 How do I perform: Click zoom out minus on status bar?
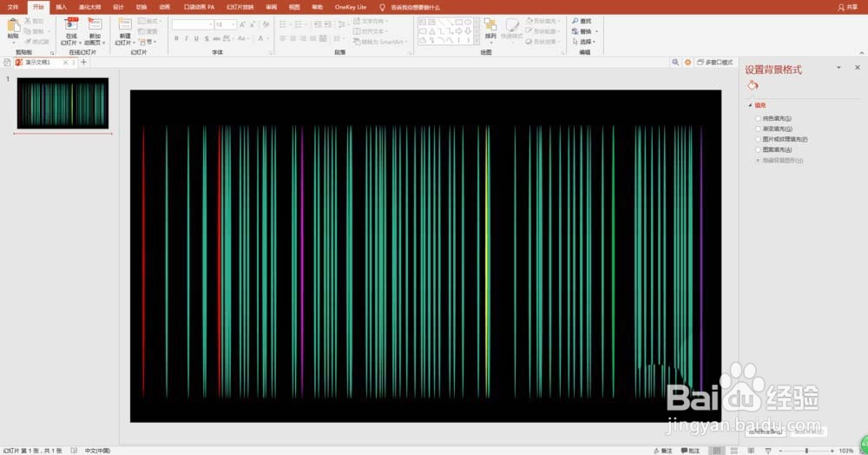point(780,451)
